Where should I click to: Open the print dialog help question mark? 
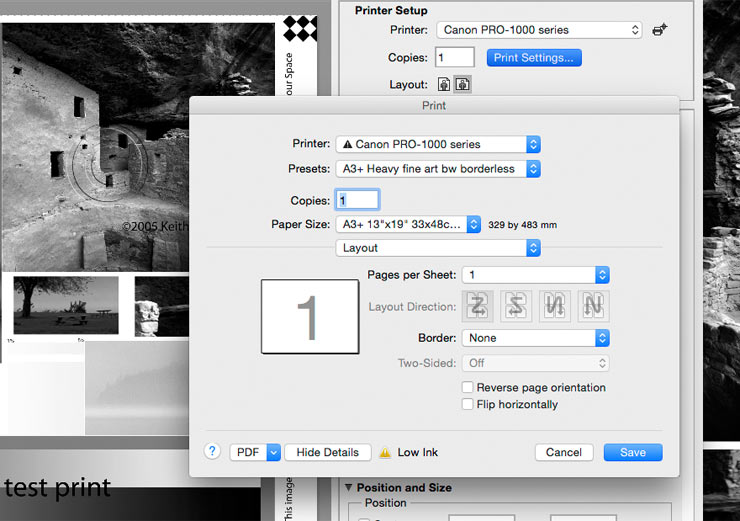212,451
